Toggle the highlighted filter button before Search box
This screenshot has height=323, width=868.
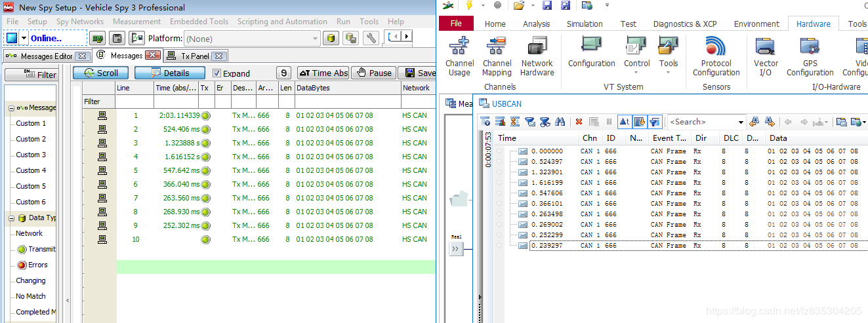pos(655,122)
